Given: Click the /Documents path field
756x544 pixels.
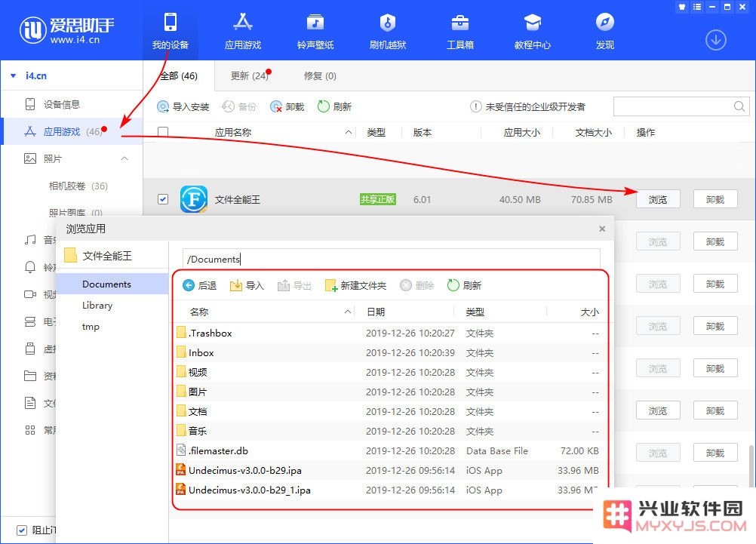Looking at the screenshot, I should 391,259.
